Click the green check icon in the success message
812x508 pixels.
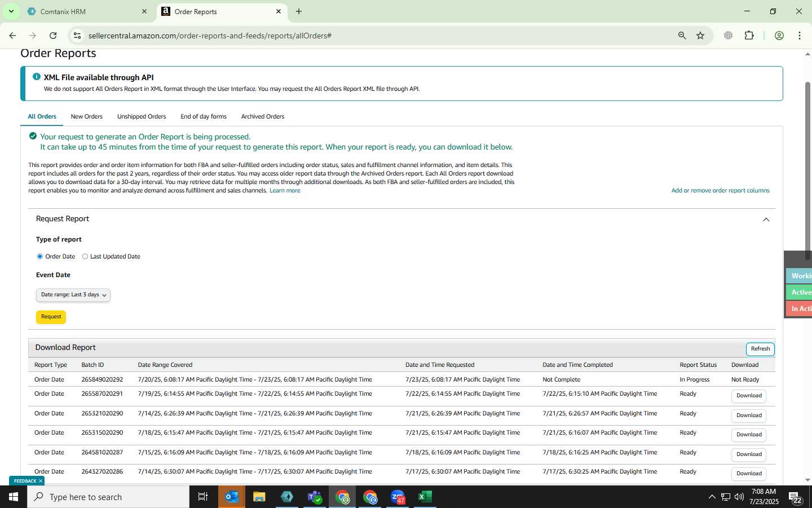point(33,136)
